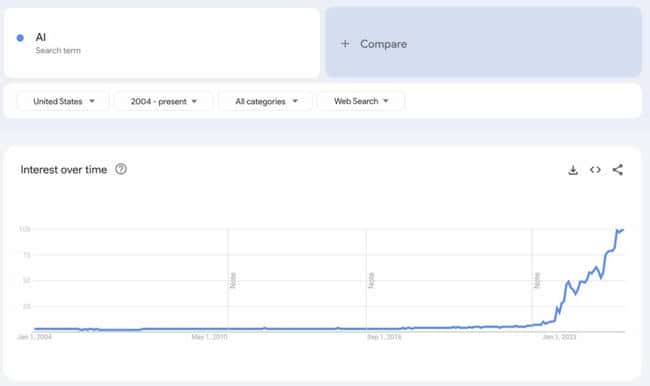This screenshot has width=650, height=386.
Task: Click the plus icon beside Compare
Action: coord(345,44)
